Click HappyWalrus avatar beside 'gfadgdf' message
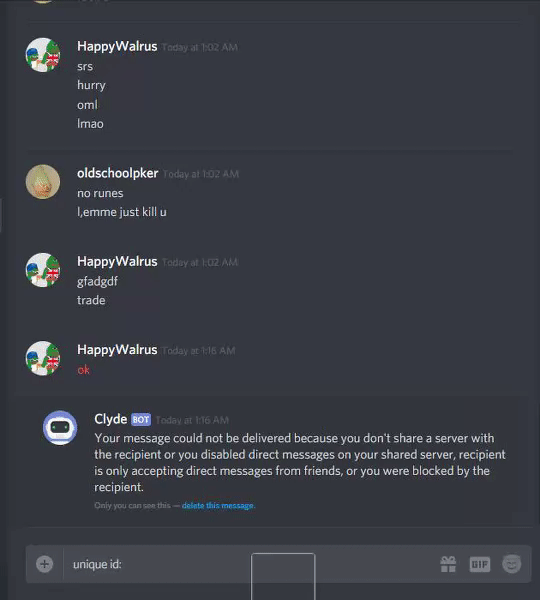 pos(43,270)
